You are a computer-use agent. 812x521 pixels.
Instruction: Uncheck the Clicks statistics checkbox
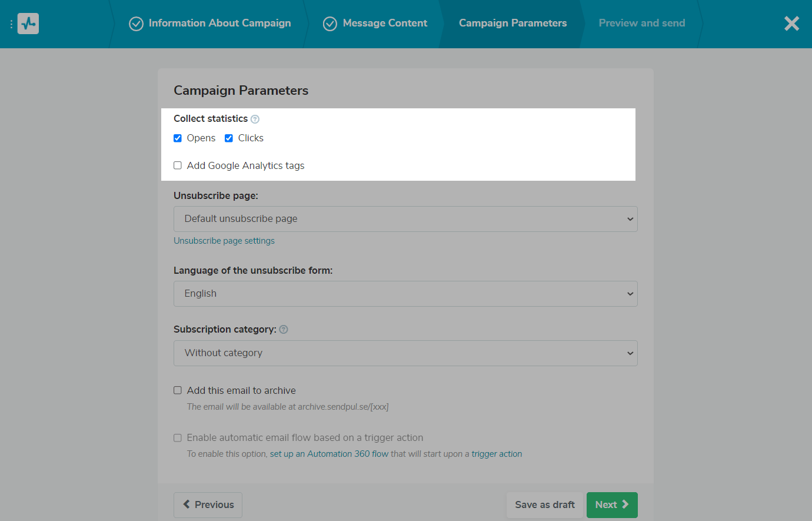point(229,138)
